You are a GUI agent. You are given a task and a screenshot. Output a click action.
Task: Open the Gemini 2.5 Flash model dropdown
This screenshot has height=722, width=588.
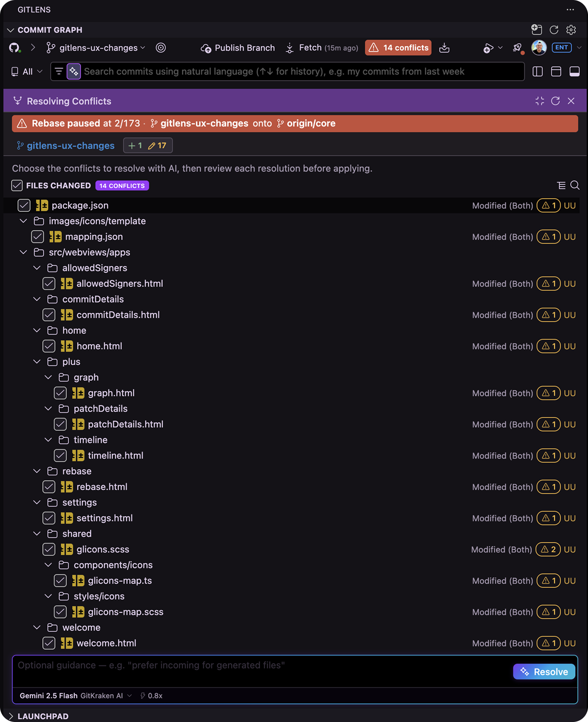[76, 696]
